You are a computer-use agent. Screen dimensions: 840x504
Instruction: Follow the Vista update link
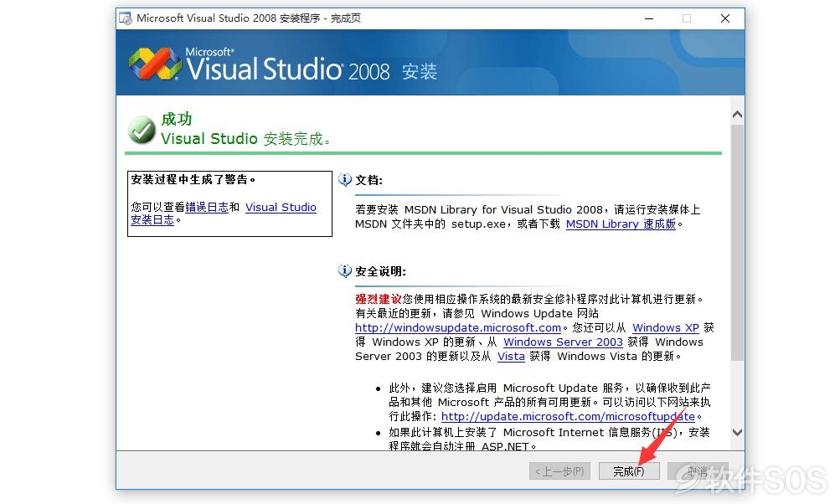coord(511,356)
